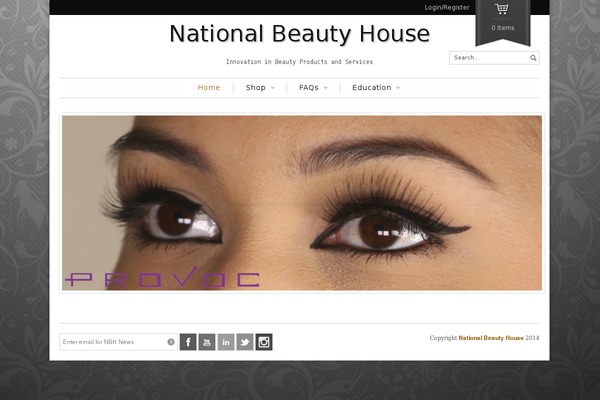Click the Login/Register link
600x400 pixels.
[447, 7]
